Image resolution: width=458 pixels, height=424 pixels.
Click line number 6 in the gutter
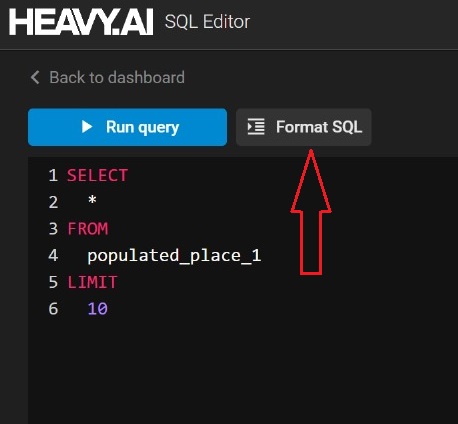[53, 309]
